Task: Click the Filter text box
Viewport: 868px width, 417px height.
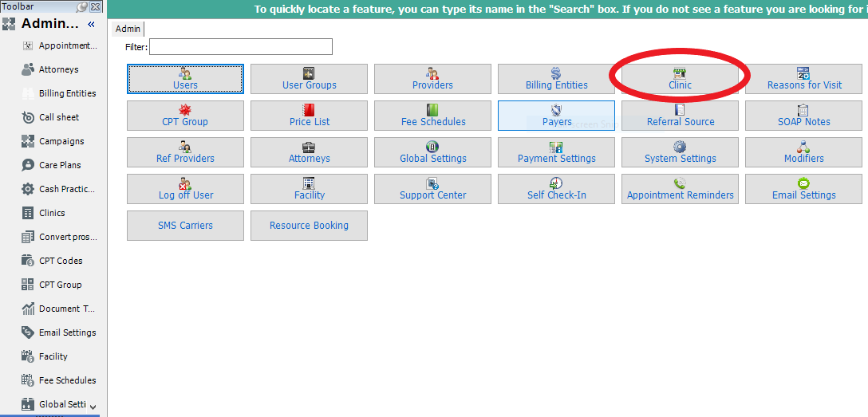Action: 240,47
